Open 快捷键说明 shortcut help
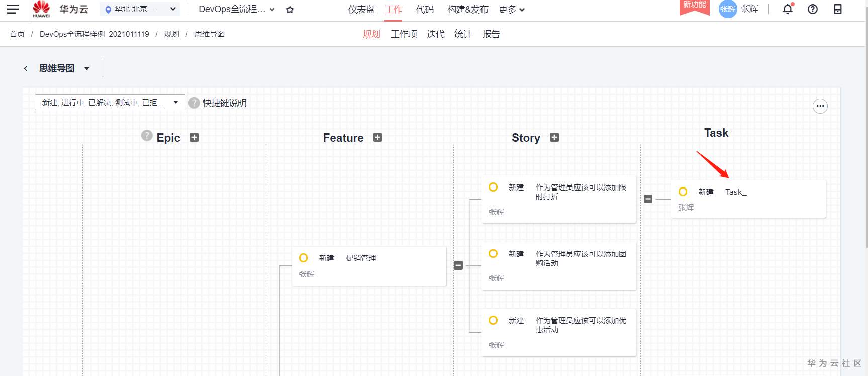The height and width of the screenshot is (376, 868). (224, 103)
